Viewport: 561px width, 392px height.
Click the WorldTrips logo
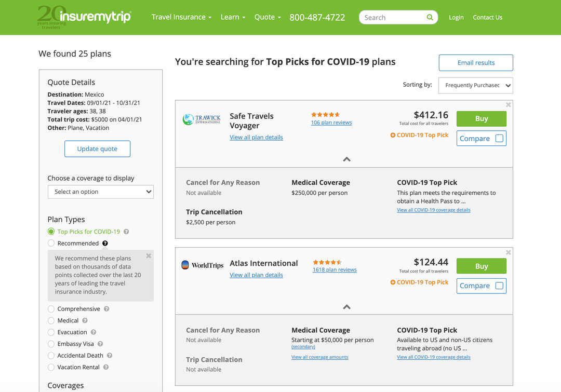click(x=202, y=265)
